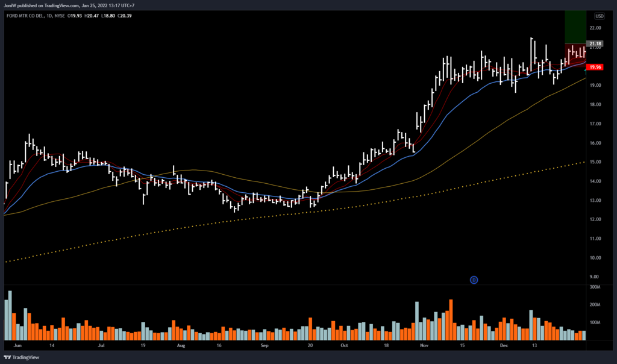Click the Dec label on time axis
Viewport: 617px width, 364px height.
(504, 347)
